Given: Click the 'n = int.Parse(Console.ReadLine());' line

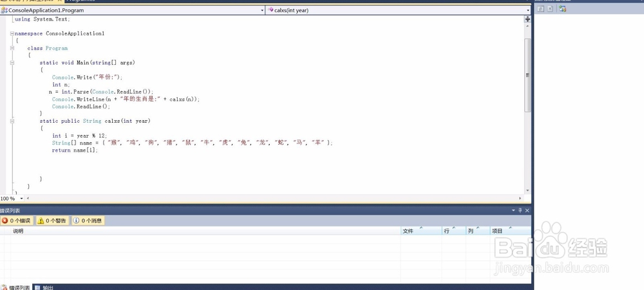Looking at the screenshot, I should 101,92.
